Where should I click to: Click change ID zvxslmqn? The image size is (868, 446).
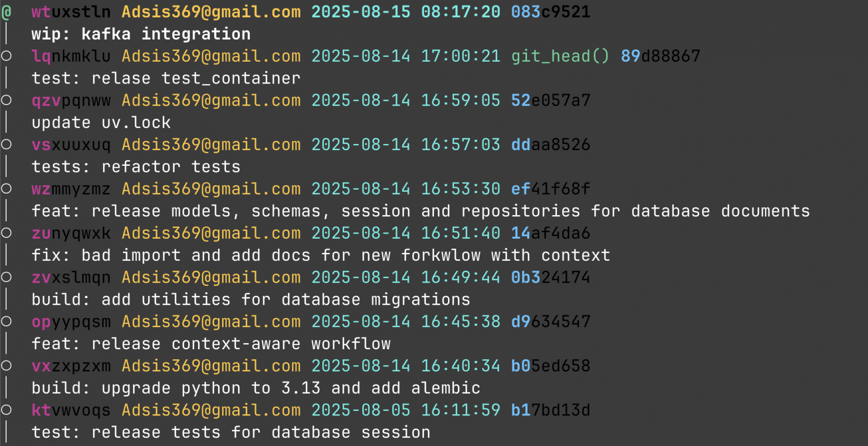point(71,277)
